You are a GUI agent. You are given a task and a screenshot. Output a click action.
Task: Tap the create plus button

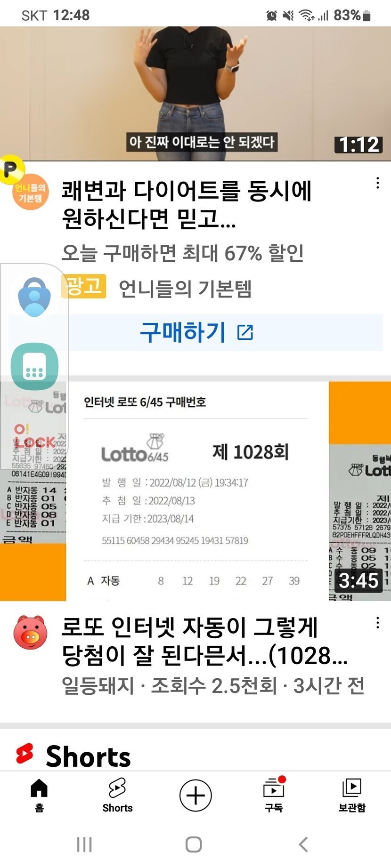[x=195, y=795]
